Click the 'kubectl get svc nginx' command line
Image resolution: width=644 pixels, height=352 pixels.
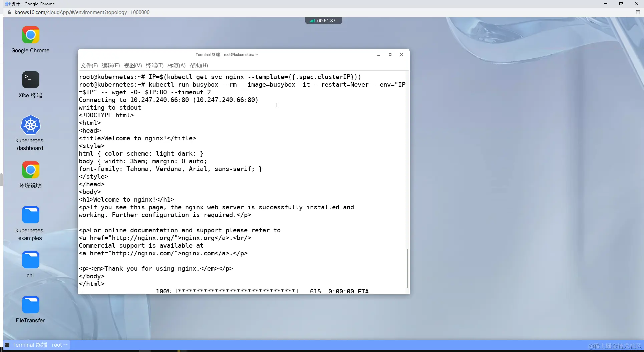point(220,77)
